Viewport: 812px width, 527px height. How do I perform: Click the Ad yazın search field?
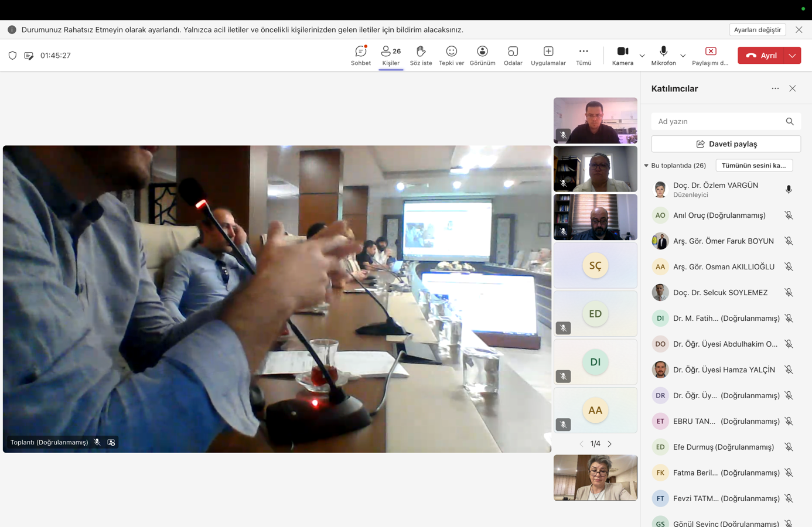[x=718, y=121]
